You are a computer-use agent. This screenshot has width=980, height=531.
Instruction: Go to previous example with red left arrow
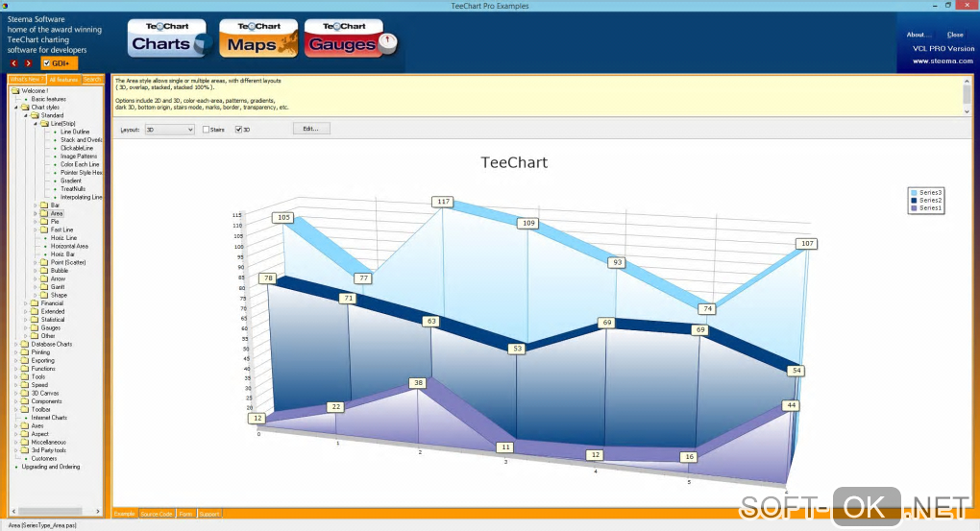pyautogui.click(x=13, y=63)
